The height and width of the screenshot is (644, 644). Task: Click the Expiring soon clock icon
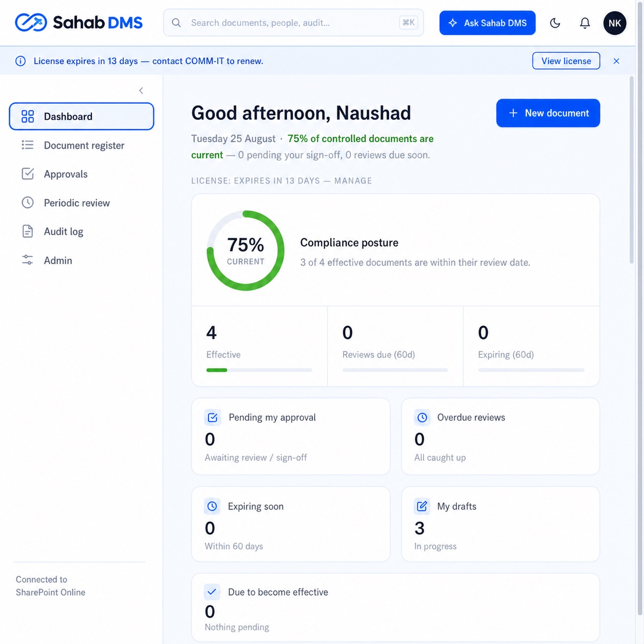tap(212, 506)
